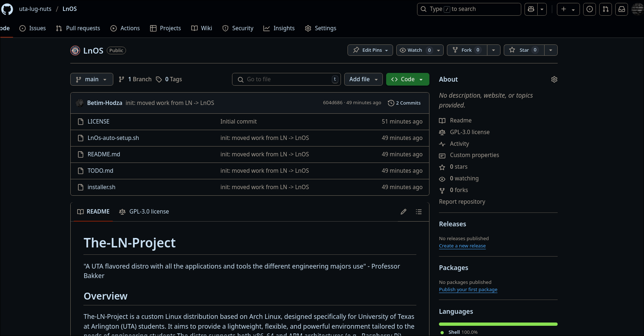Viewport: 644px width, 336px height.
Task: Expand the Star lists dropdown arrow
Action: [x=551, y=50]
